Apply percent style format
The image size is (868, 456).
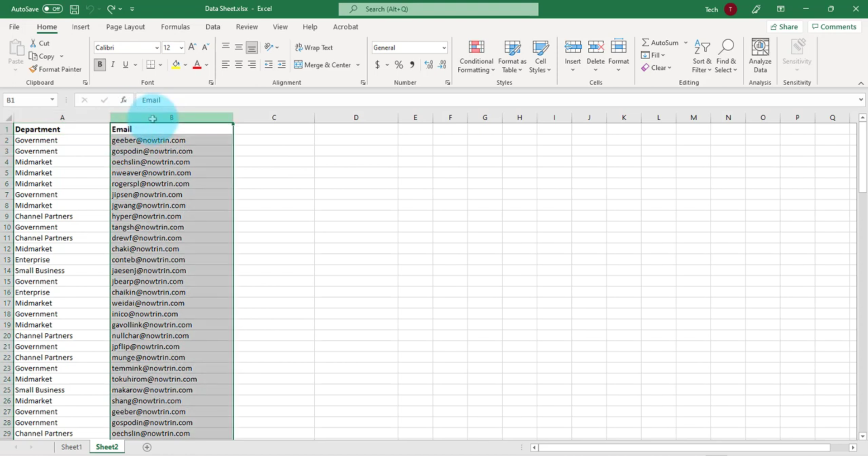pos(398,65)
